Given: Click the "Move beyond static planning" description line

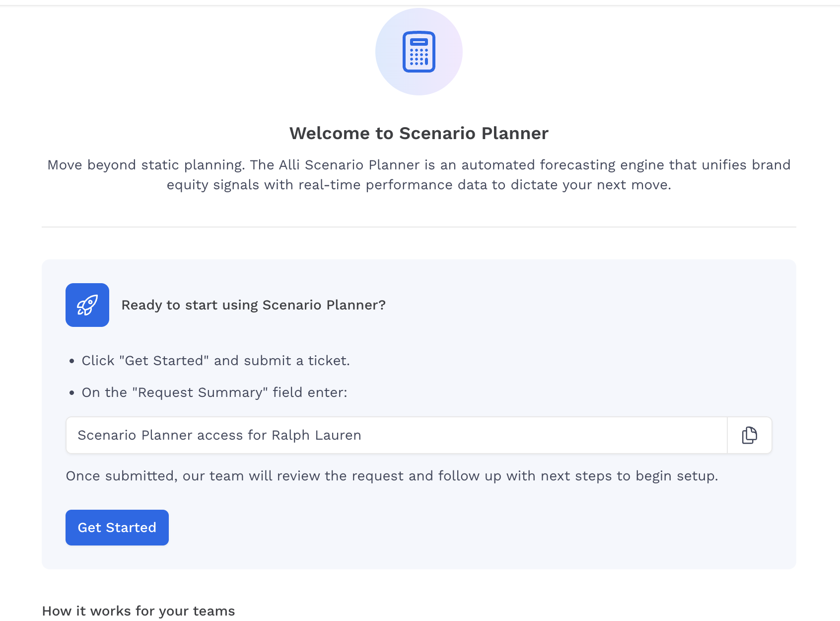Looking at the screenshot, I should pos(419,165).
